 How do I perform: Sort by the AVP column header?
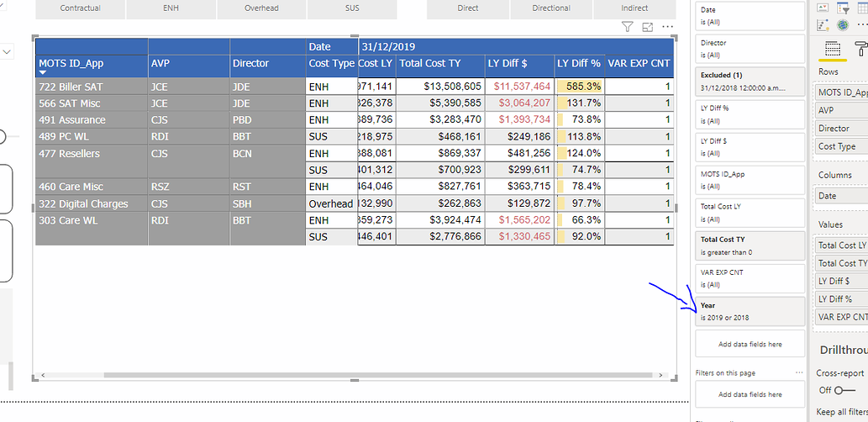(x=189, y=66)
